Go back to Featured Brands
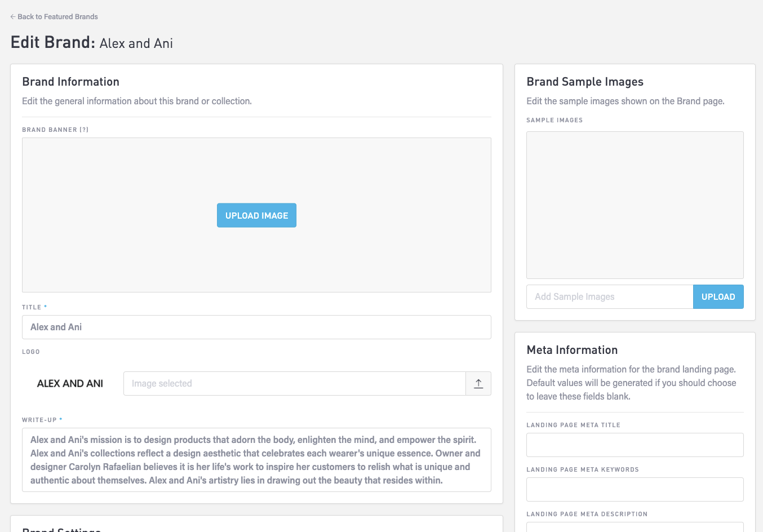 click(x=57, y=17)
